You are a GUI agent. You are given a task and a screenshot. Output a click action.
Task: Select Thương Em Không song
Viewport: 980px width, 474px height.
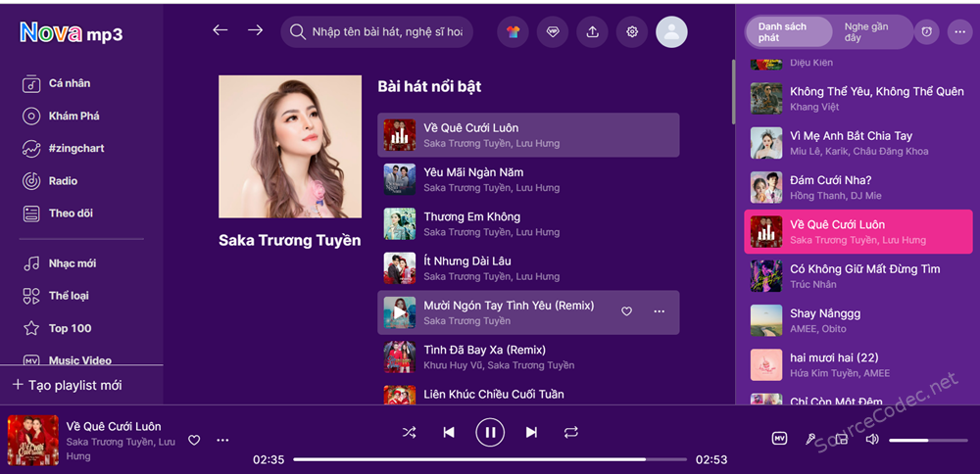[x=528, y=223]
